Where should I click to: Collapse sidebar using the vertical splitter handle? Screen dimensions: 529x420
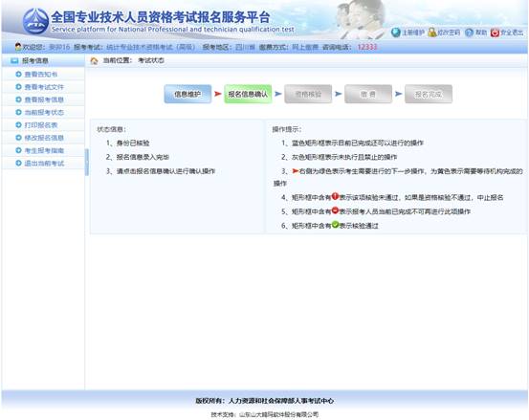(x=87, y=162)
